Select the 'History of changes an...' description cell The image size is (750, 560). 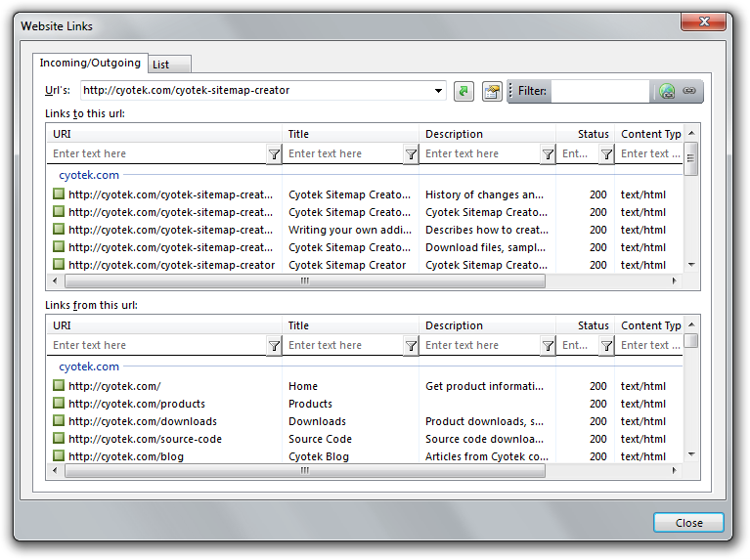484,194
